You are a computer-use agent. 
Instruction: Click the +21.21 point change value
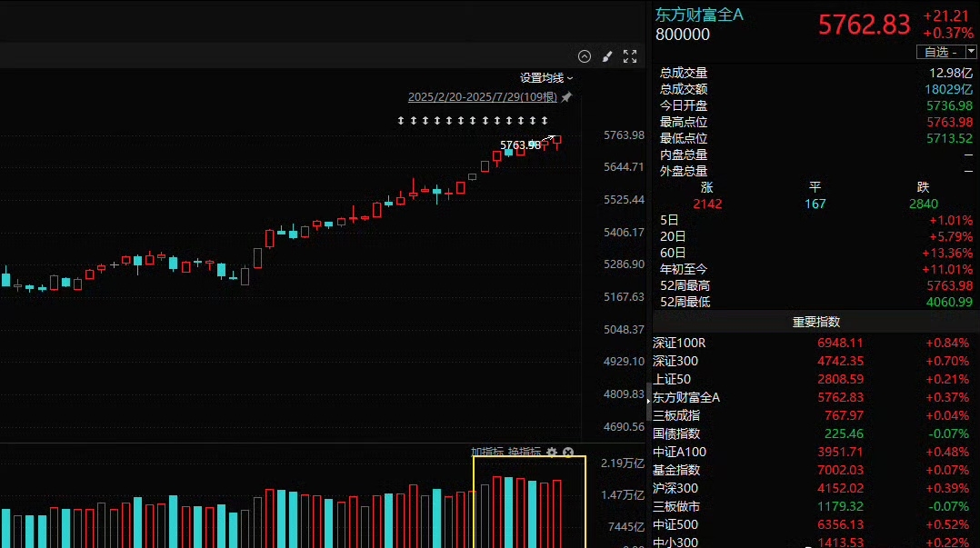pos(945,16)
